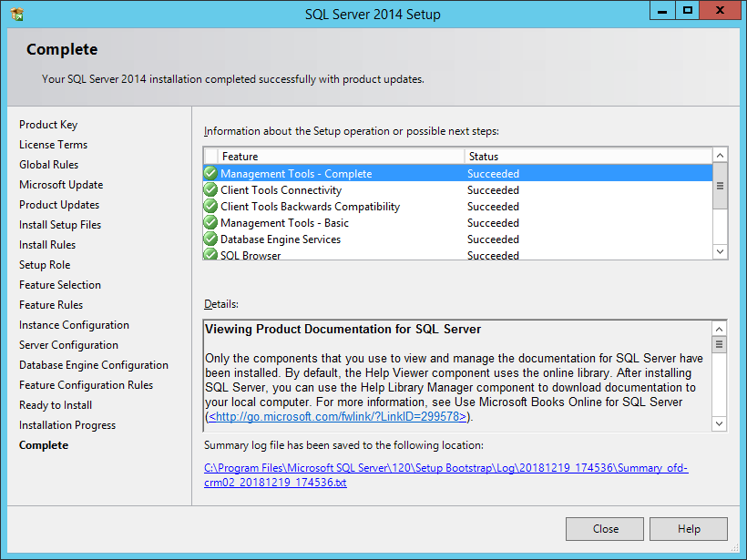747x560 pixels.
Task: Click green check icon beside Management Tools - Complete
Action: pyautogui.click(x=210, y=174)
